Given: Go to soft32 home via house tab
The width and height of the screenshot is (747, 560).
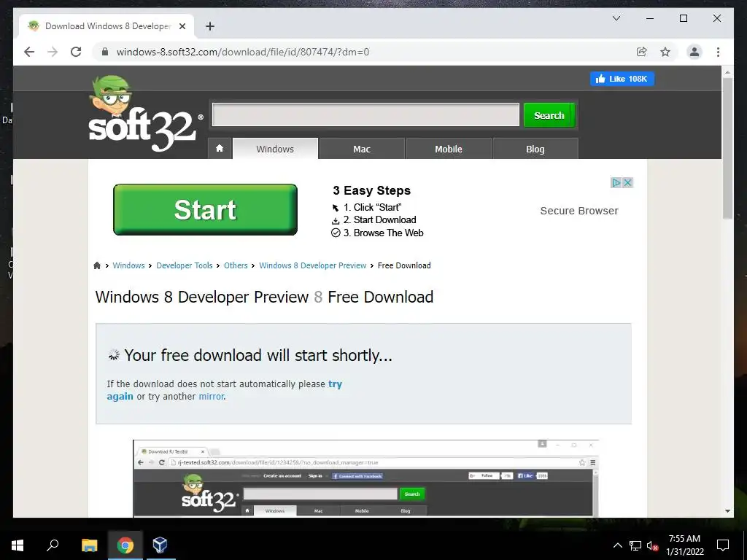Looking at the screenshot, I should tap(220, 149).
